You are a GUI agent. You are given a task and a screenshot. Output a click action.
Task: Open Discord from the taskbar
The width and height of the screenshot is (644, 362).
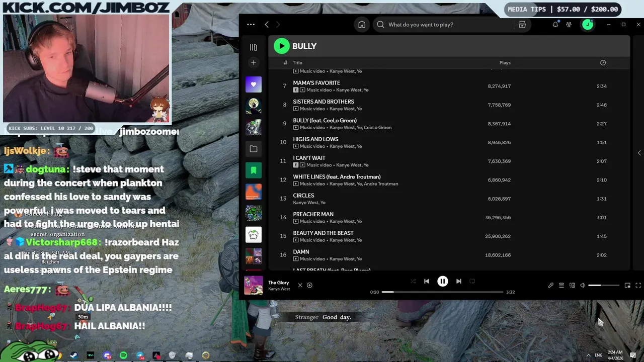pyautogui.click(x=107, y=355)
